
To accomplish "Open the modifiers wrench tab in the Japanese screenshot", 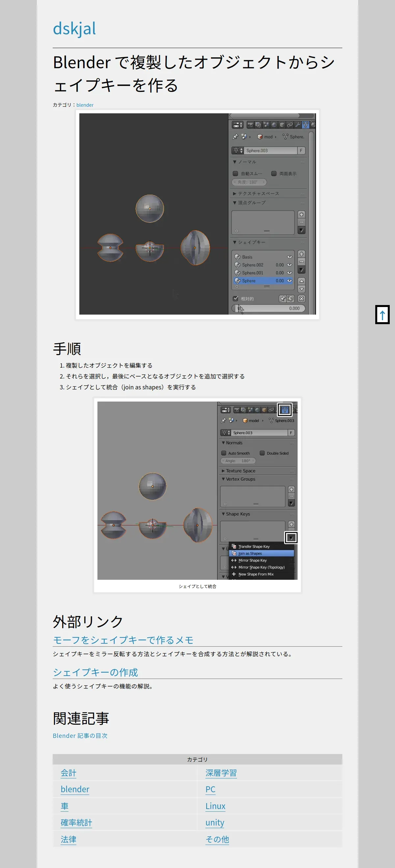I will pos(298,125).
